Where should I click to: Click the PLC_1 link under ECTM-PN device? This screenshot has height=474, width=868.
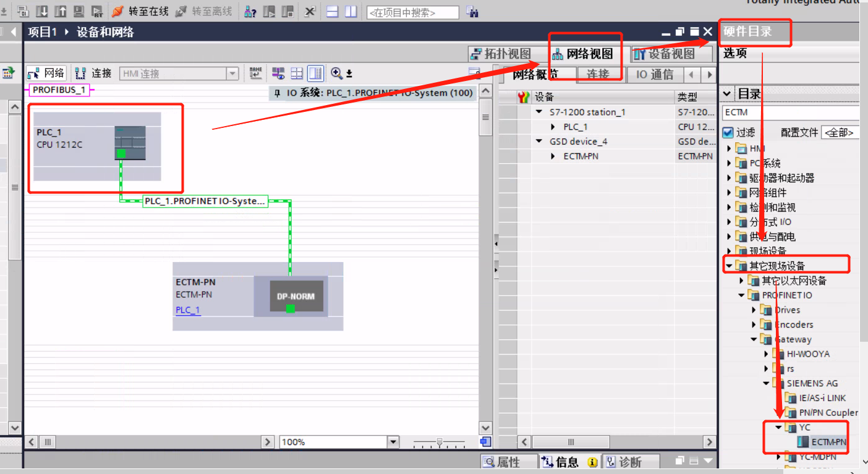pos(188,310)
